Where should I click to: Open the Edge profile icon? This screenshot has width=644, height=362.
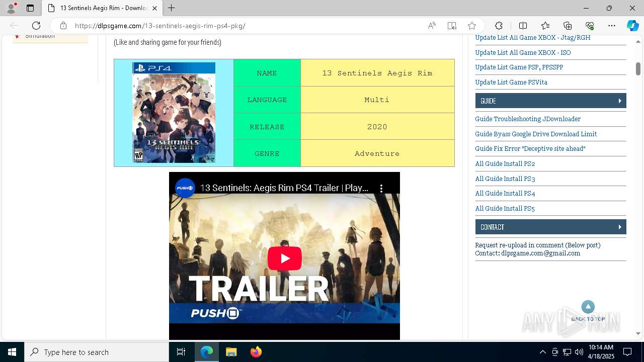tap(11, 8)
